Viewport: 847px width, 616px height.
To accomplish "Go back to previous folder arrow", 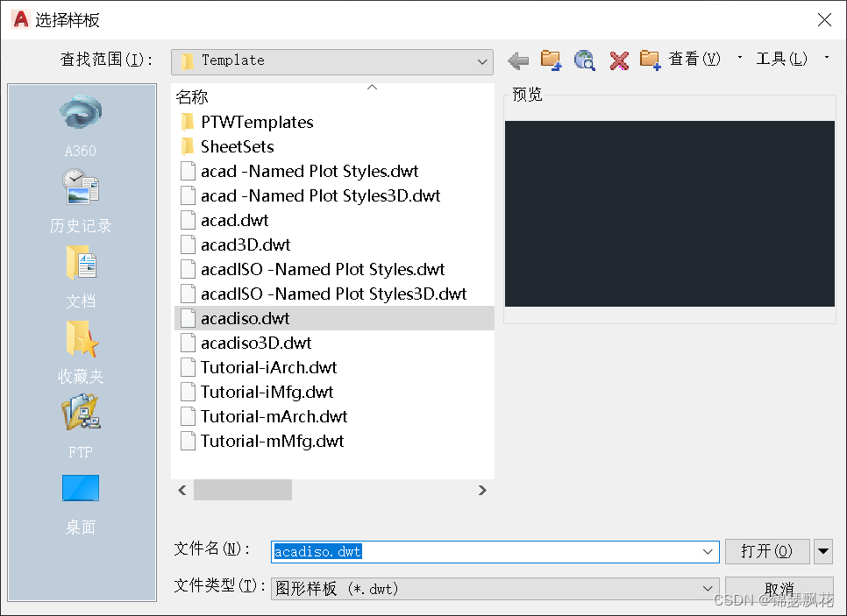I will point(518,60).
